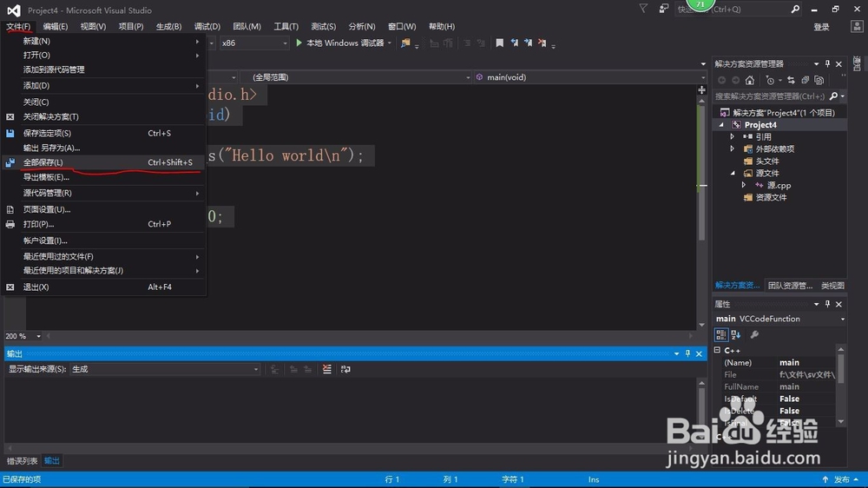The width and height of the screenshot is (868, 488).
Task: Pin the Output panel
Action: coord(687,353)
